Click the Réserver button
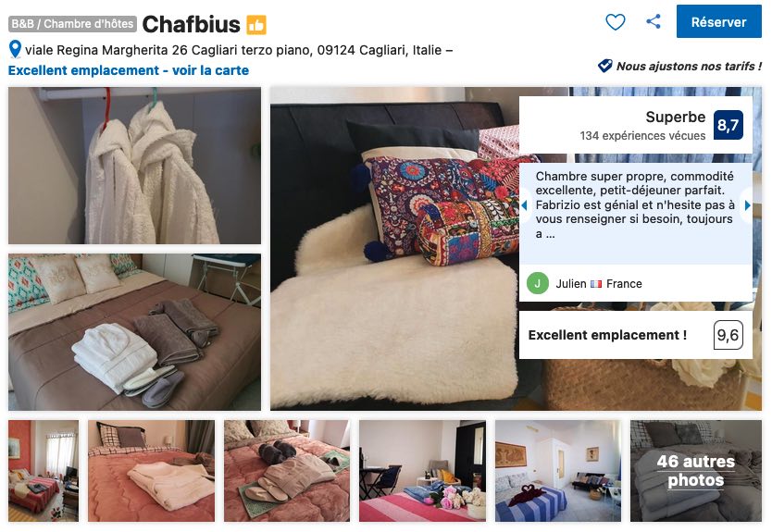The image size is (772, 532). 719,21
